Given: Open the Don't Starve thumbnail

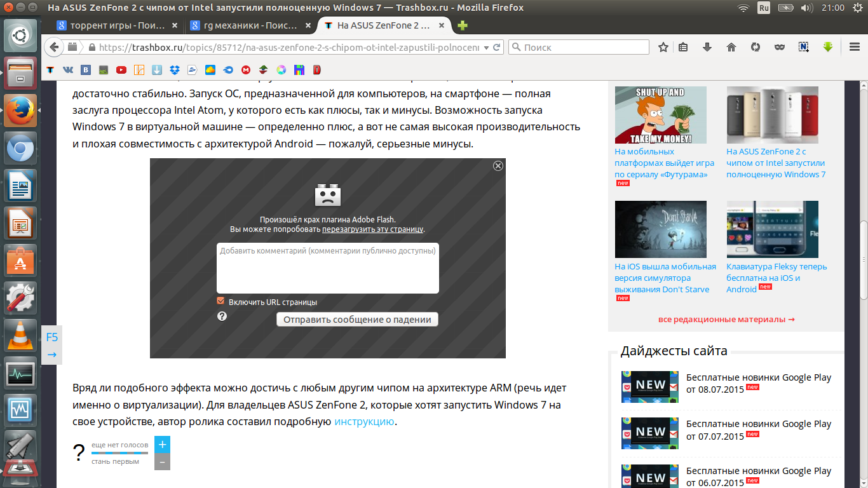Looking at the screenshot, I should 661,229.
